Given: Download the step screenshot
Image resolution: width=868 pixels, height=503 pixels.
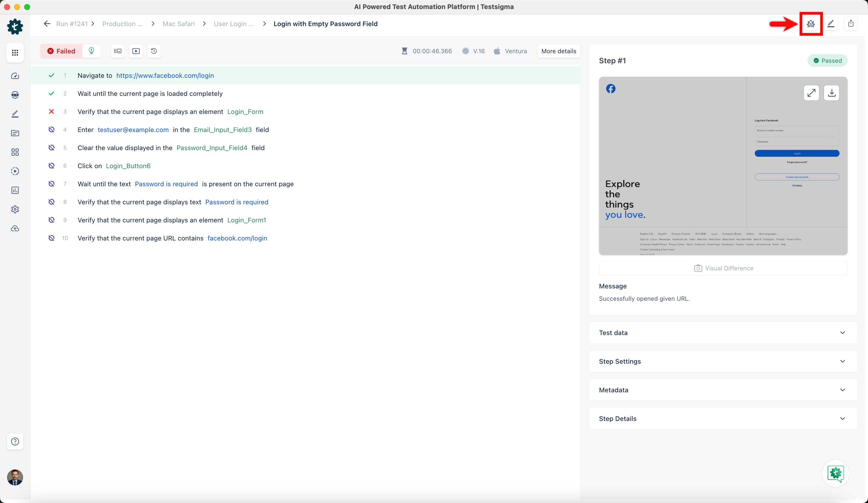Looking at the screenshot, I should click(832, 93).
